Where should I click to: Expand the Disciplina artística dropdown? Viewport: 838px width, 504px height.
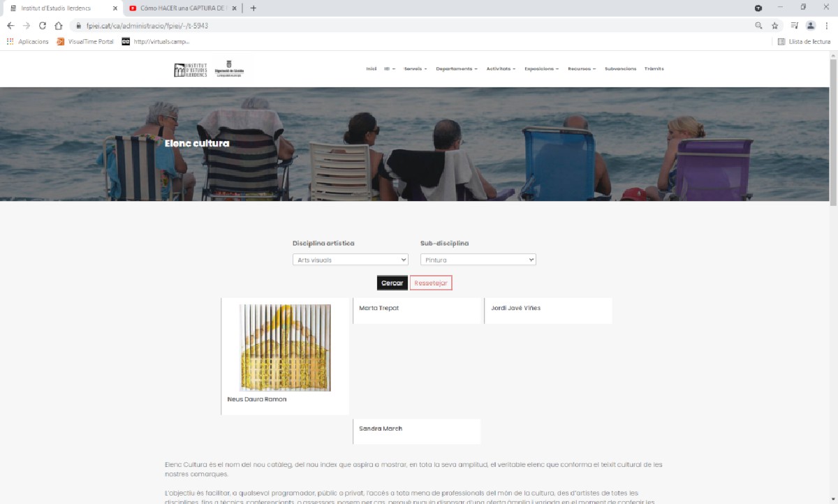[x=350, y=260]
